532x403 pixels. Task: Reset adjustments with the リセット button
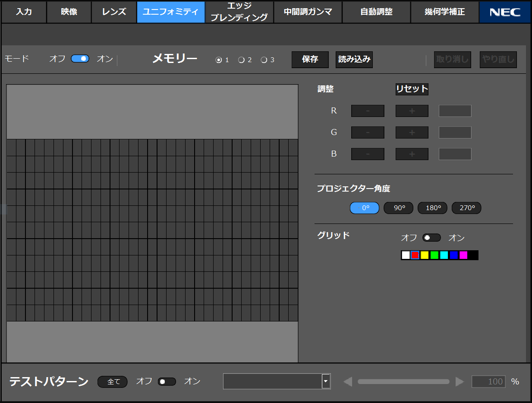pos(412,89)
